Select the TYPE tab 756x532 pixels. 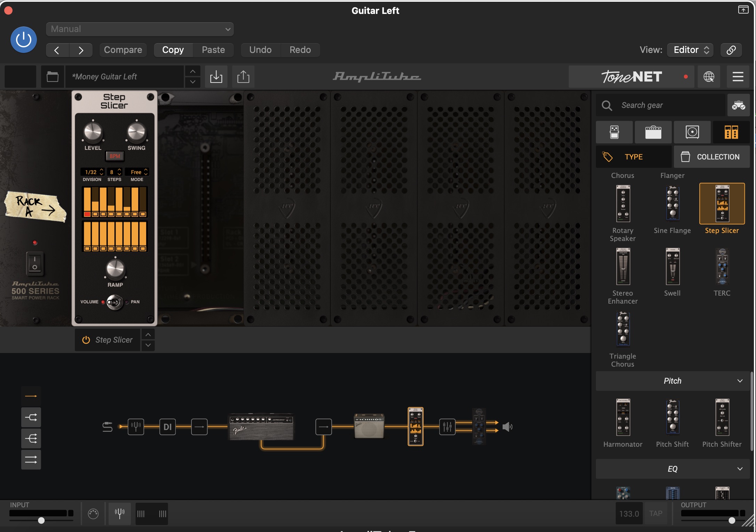coord(633,157)
